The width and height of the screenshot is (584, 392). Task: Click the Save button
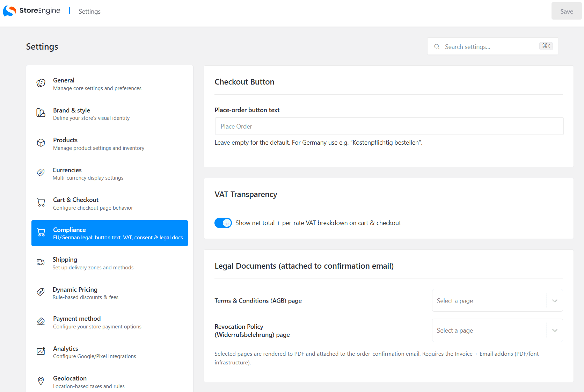point(567,11)
